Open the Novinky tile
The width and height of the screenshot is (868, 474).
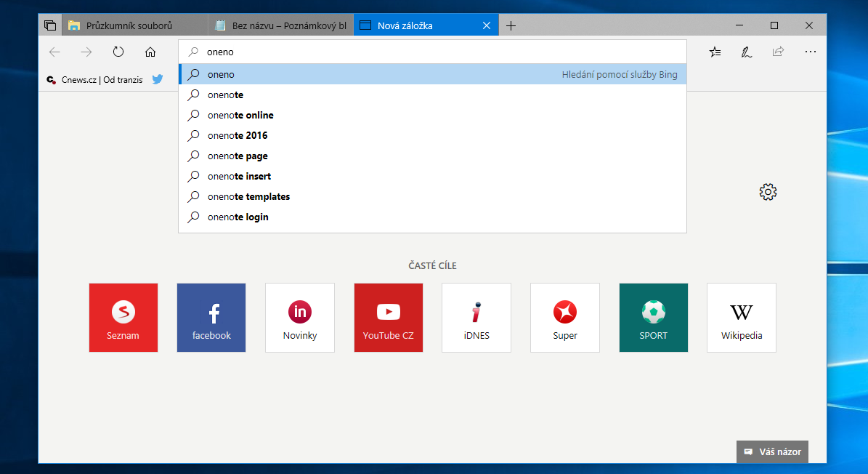(x=300, y=318)
